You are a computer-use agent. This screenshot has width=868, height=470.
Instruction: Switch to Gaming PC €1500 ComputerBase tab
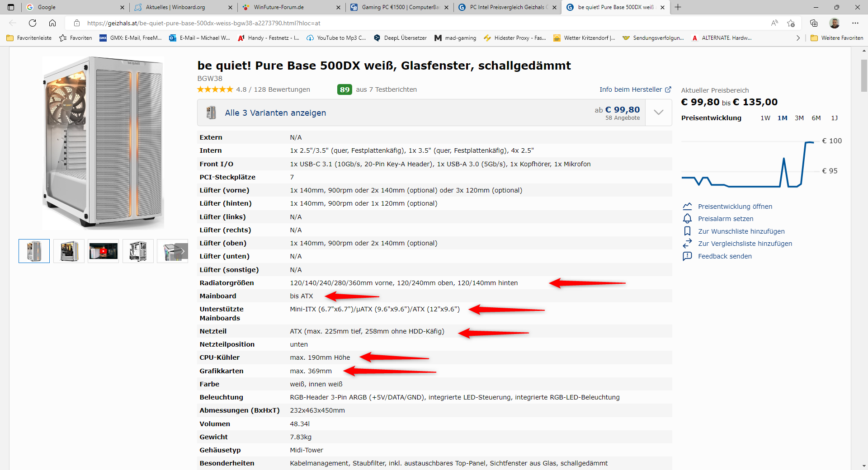tap(400, 7)
